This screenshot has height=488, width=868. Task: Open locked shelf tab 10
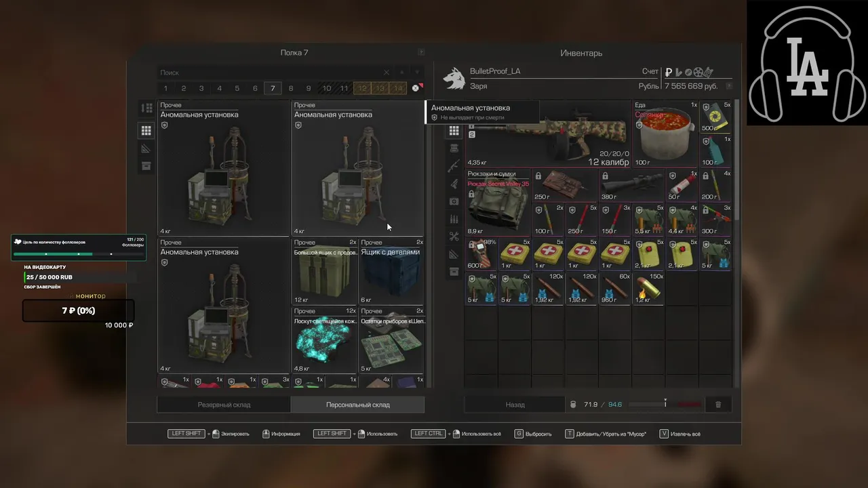[x=327, y=88]
